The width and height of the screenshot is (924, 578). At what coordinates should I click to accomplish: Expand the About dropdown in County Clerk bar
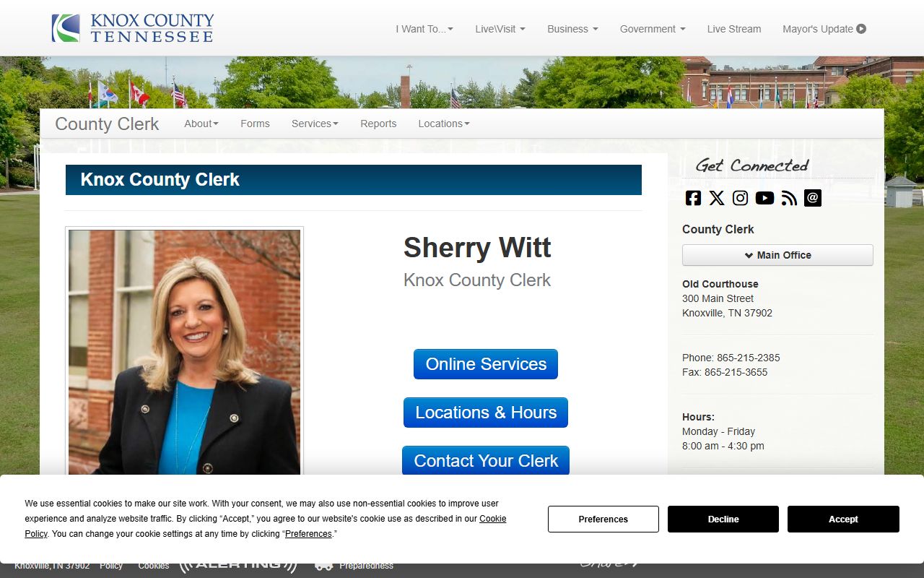point(201,124)
